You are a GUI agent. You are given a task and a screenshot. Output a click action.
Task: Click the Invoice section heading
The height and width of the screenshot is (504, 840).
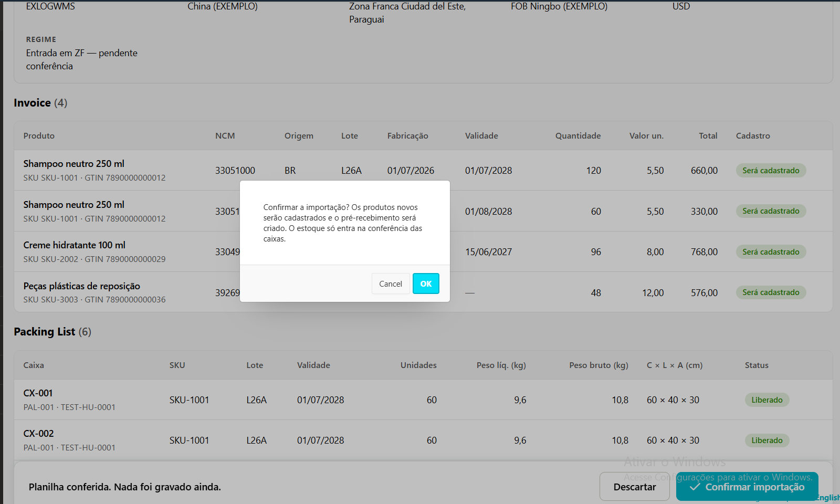coord(40,103)
